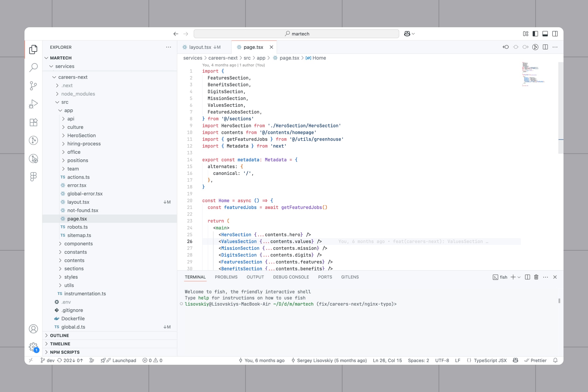Open Run and Debug view

(x=33, y=104)
